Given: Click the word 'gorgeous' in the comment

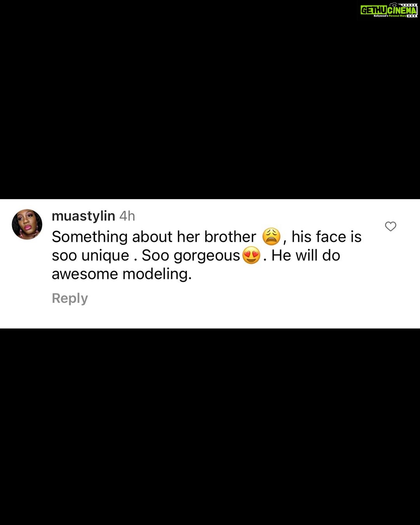Looking at the screenshot, I should point(206,256).
